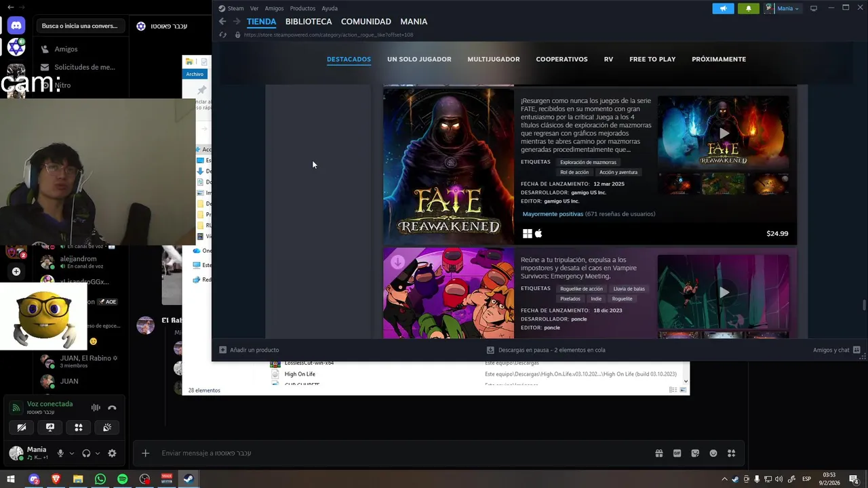868x488 pixels.
Task: Reload the Steam store page
Action: 223,35
